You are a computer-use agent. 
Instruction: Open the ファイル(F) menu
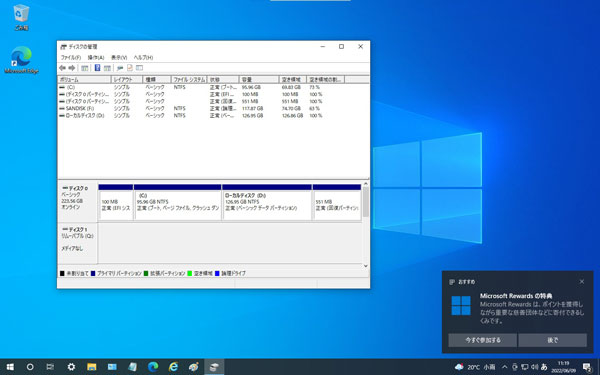tap(71, 57)
